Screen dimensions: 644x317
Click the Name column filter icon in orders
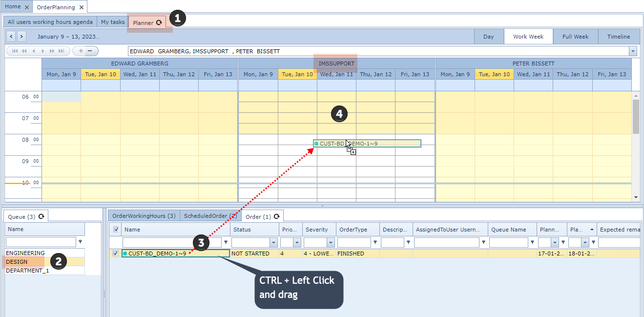pyautogui.click(x=226, y=242)
